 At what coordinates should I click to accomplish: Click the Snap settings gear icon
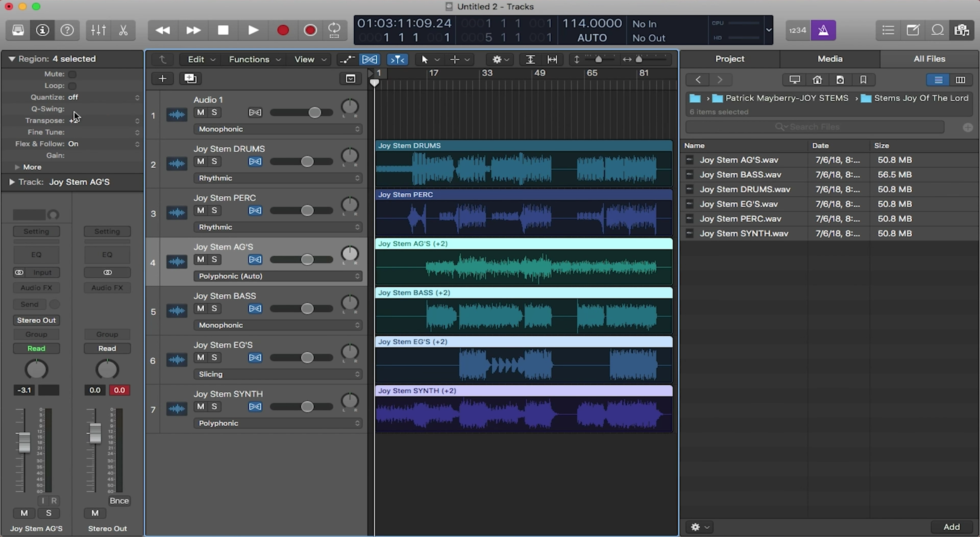[x=495, y=59]
